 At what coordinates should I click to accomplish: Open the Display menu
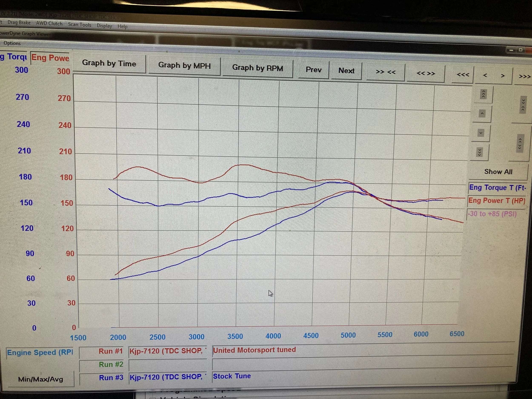pos(104,26)
